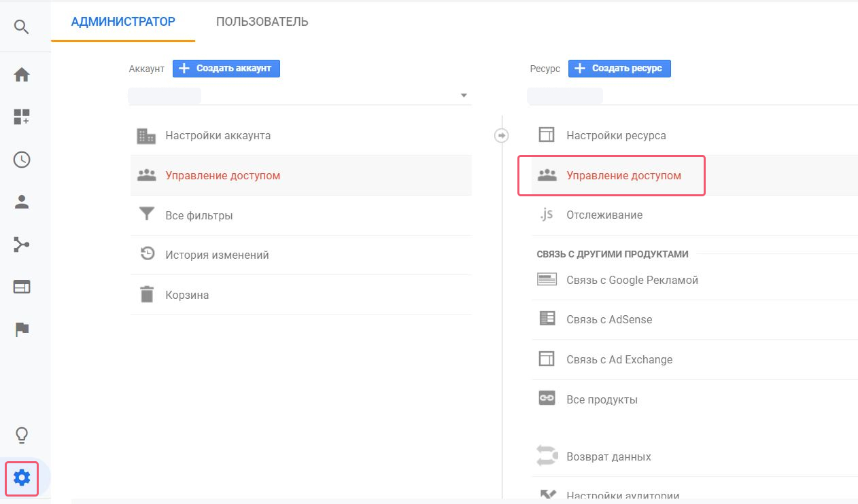Open Audience person icon in sidebar
This screenshot has width=858, height=504.
pos(22,202)
